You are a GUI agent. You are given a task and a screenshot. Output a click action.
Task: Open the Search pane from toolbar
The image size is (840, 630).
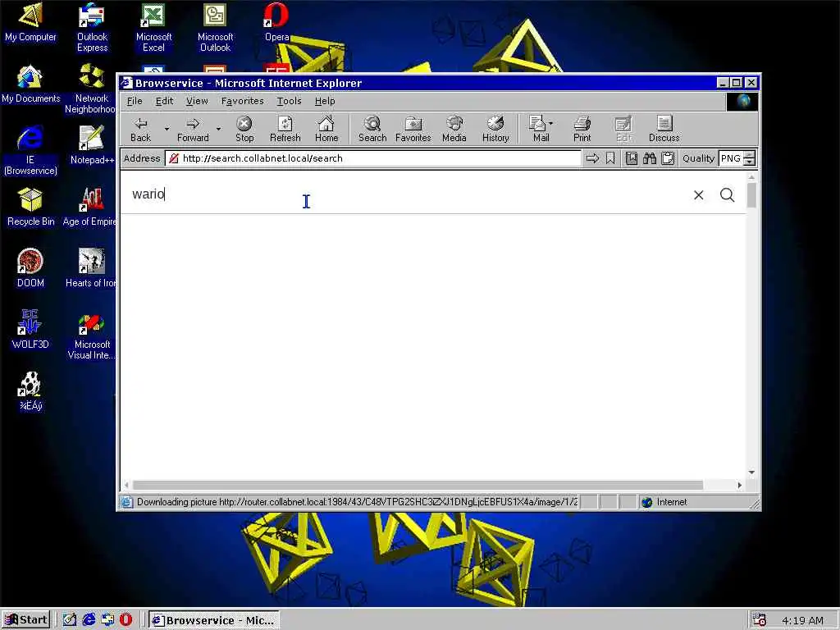tap(372, 130)
